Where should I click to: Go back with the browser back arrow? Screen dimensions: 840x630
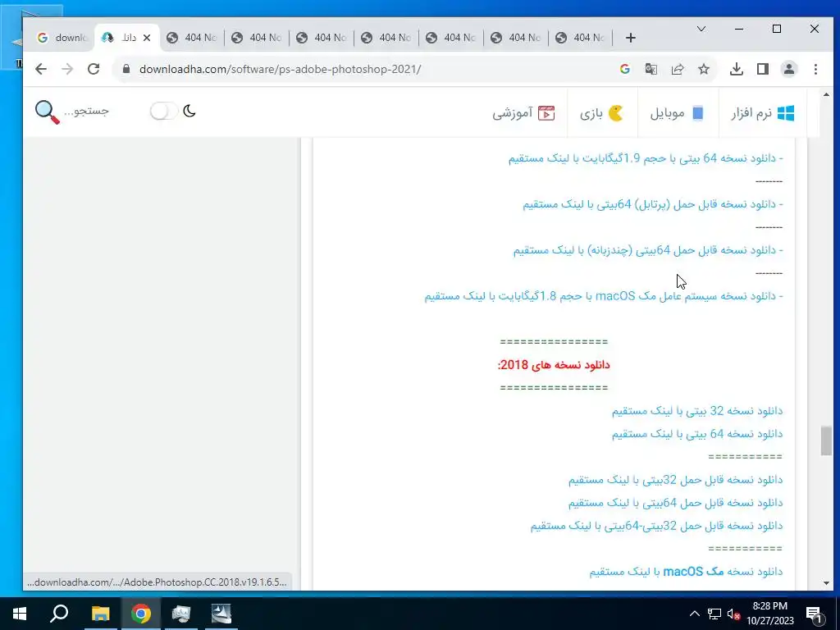(41, 69)
